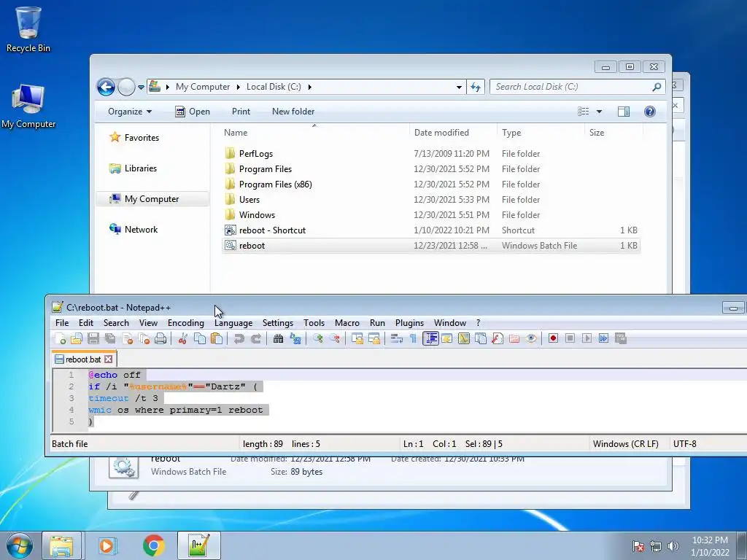Click the Save All toolbar icon
The image size is (747, 560).
point(110,338)
